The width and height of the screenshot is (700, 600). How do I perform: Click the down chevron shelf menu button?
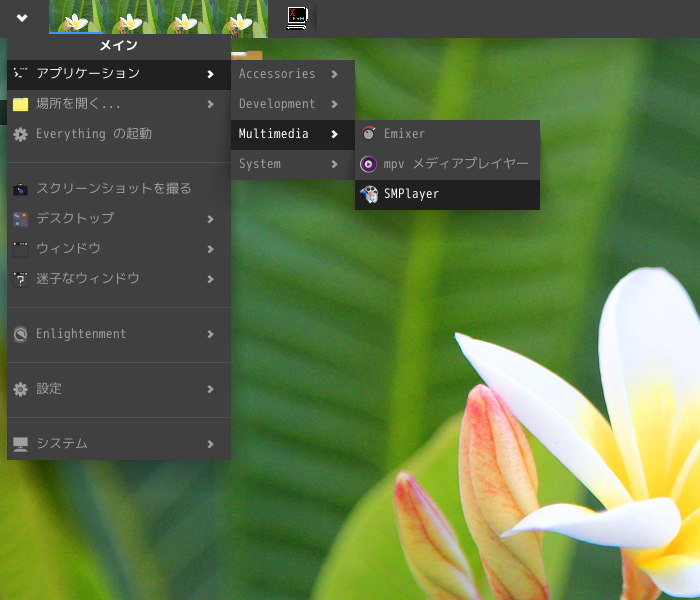click(x=22, y=18)
